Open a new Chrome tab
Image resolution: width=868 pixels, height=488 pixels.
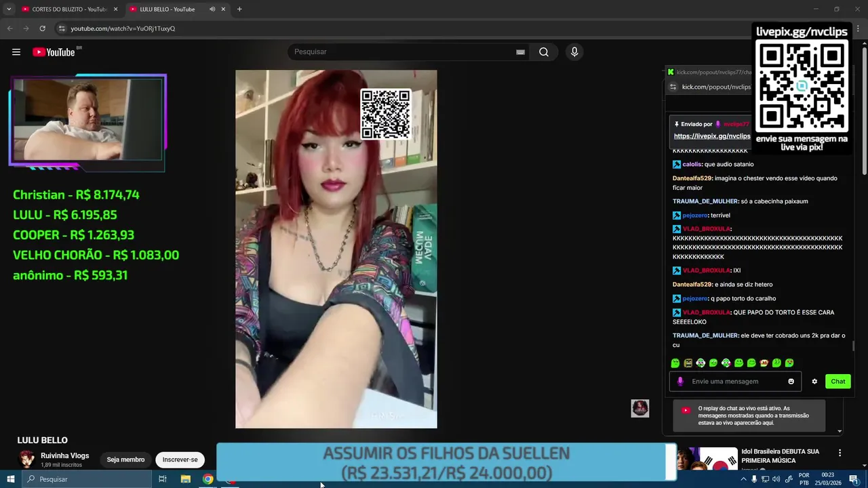(239, 9)
